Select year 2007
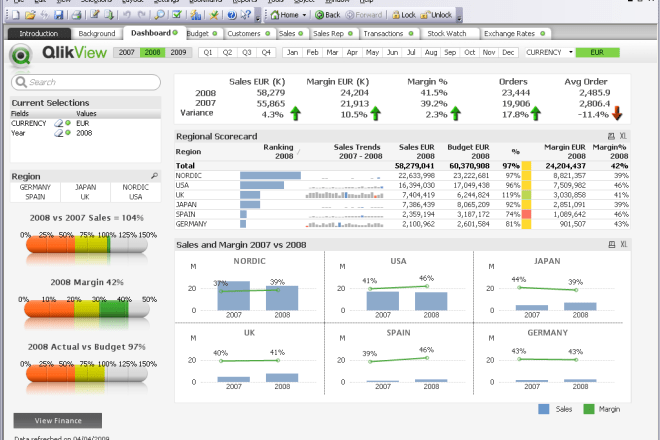 126,52
